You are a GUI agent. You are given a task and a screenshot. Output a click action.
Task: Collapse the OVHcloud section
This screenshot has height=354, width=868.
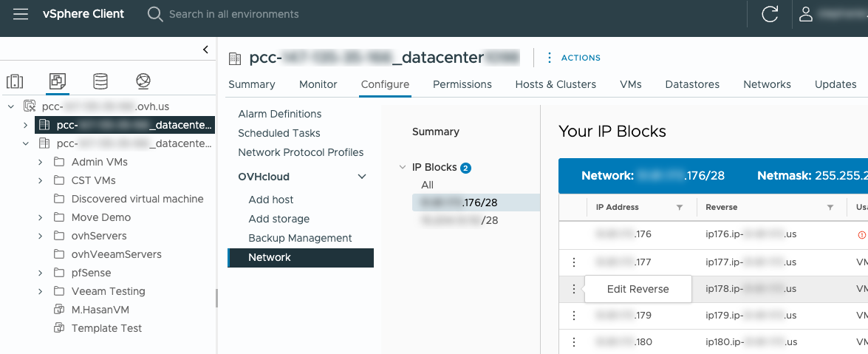362,177
